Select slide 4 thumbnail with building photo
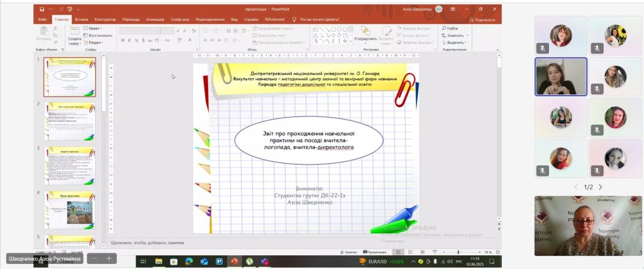 pos(69,210)
